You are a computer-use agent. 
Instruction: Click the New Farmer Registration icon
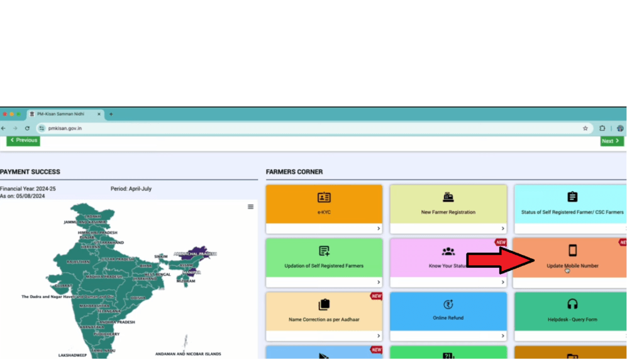pos(448,197)
